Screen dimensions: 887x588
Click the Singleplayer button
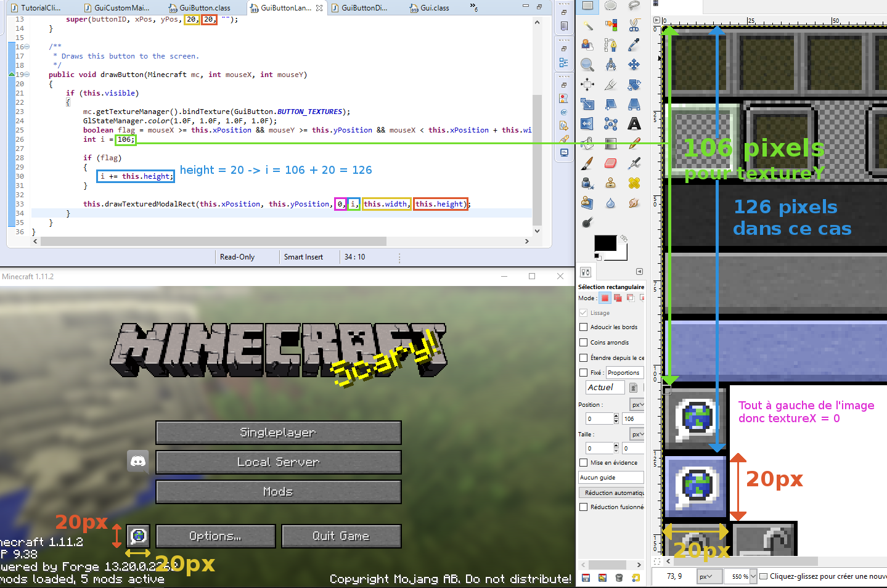(x=278, y=433)
